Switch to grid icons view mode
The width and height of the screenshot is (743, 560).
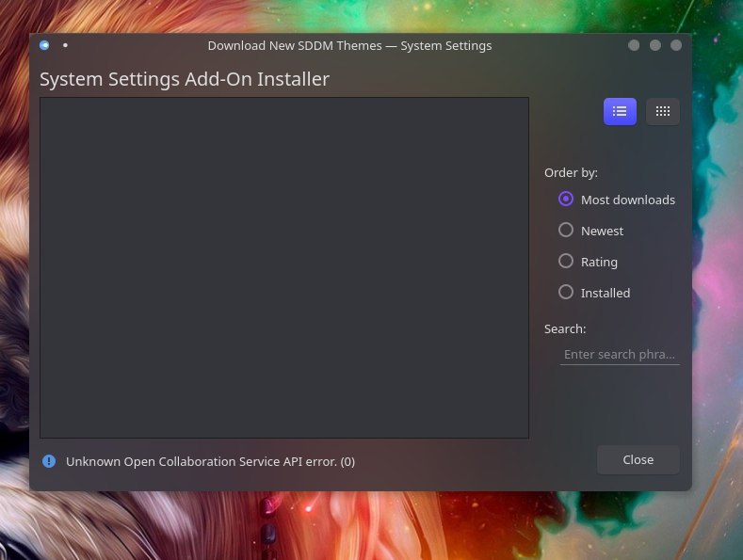tap(662, 111)
